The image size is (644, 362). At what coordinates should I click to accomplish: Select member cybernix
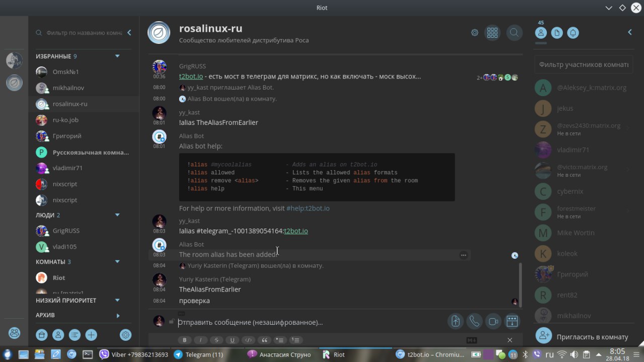pos(584,191)
